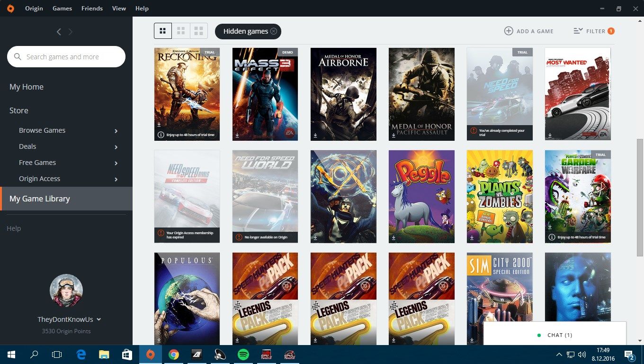Expand the Origin Access submenu arrow

[x=116, y=179]
